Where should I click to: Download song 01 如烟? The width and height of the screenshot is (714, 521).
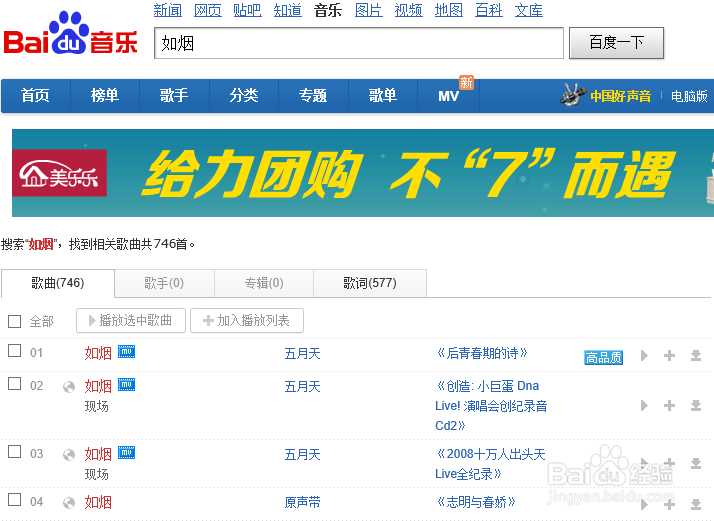[696, 356]
